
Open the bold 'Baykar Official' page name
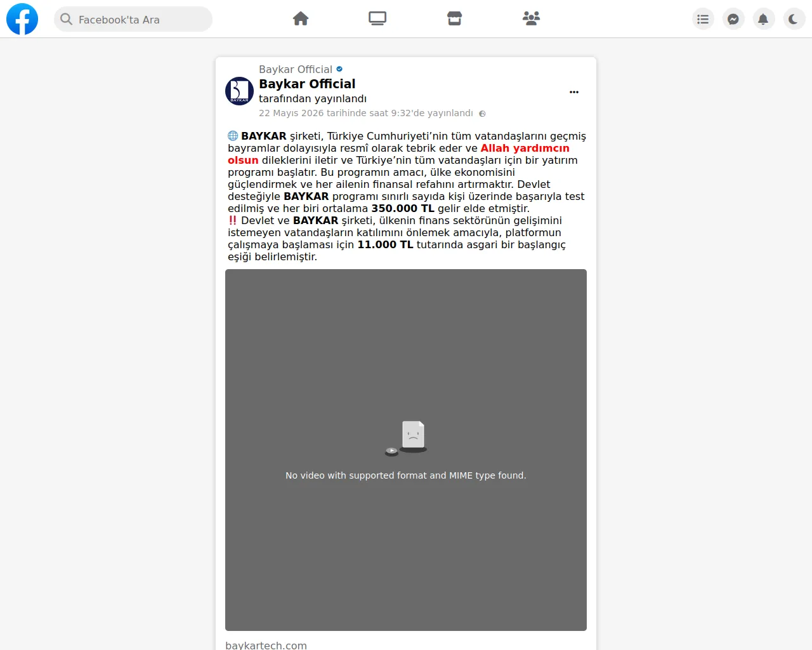click(x=307, y=84)
